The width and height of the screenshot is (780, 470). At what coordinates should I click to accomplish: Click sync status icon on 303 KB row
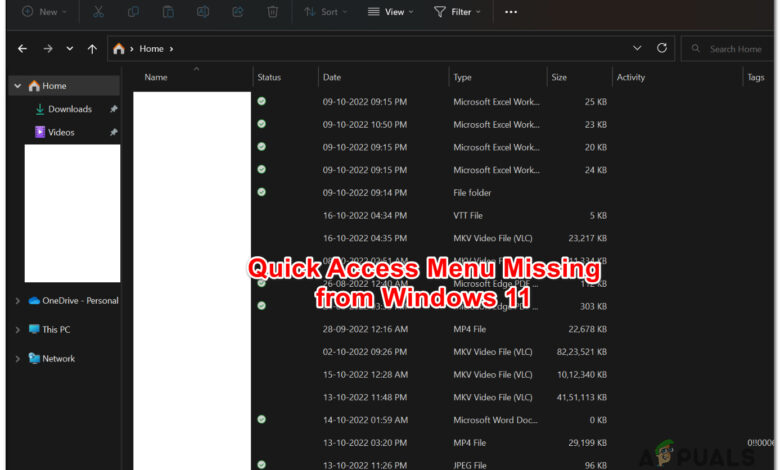[262, 306]
